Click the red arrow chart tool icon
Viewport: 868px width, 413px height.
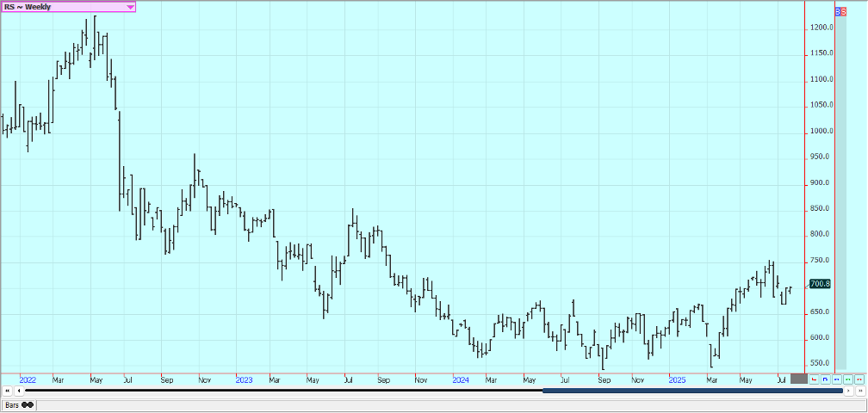click(x=814, y=379)
